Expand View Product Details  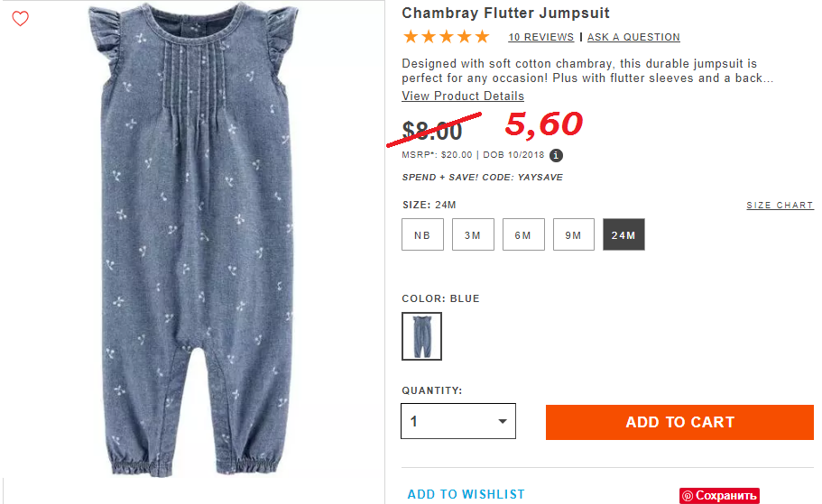point(463,96)
